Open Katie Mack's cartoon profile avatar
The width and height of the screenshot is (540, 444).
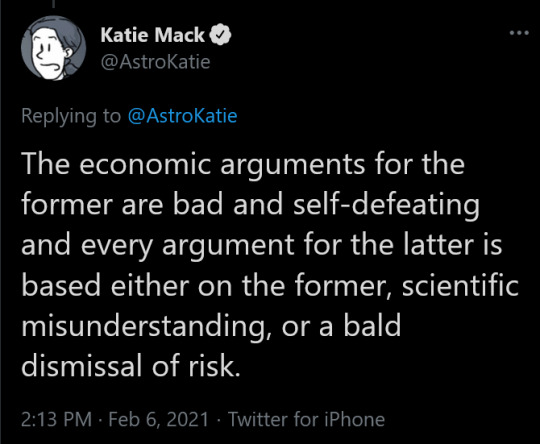click(x=53, y=48)
